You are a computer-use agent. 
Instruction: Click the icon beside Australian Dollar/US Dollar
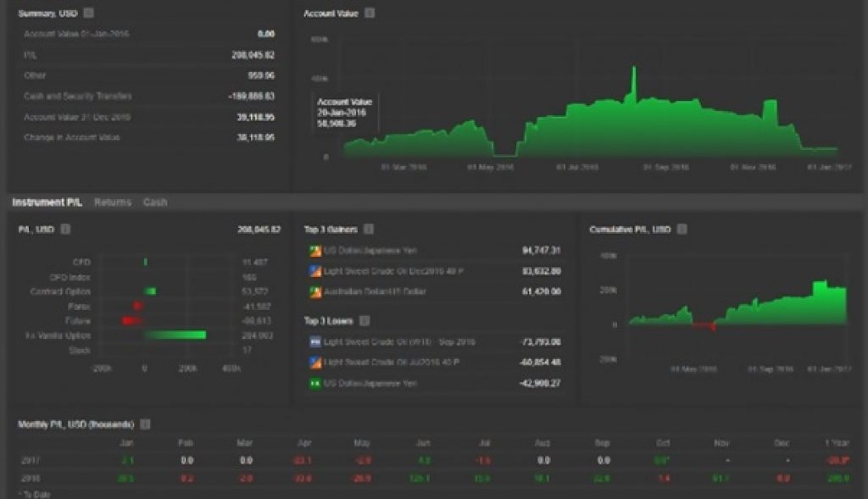click(x=315, y=291)
